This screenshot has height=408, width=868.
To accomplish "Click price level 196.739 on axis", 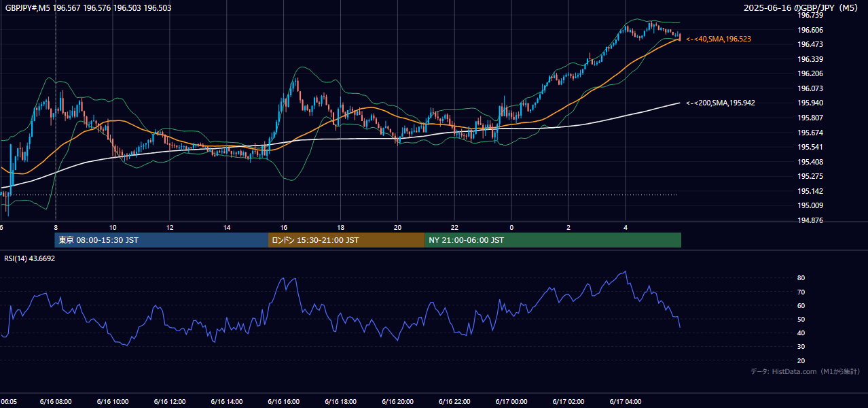I will (x=811, y=15).
